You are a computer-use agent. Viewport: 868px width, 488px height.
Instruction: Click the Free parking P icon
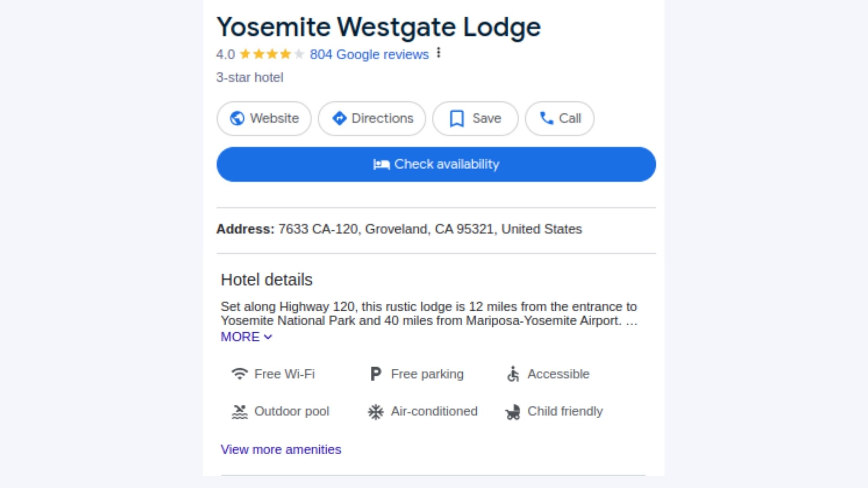click(x=375, y=374)
